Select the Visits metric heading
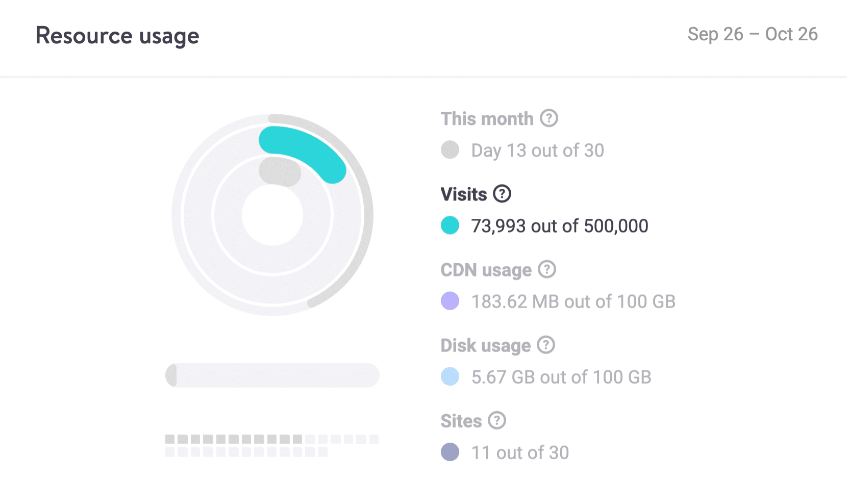This screenshot has width=847, height=504. tap(464, 194)
